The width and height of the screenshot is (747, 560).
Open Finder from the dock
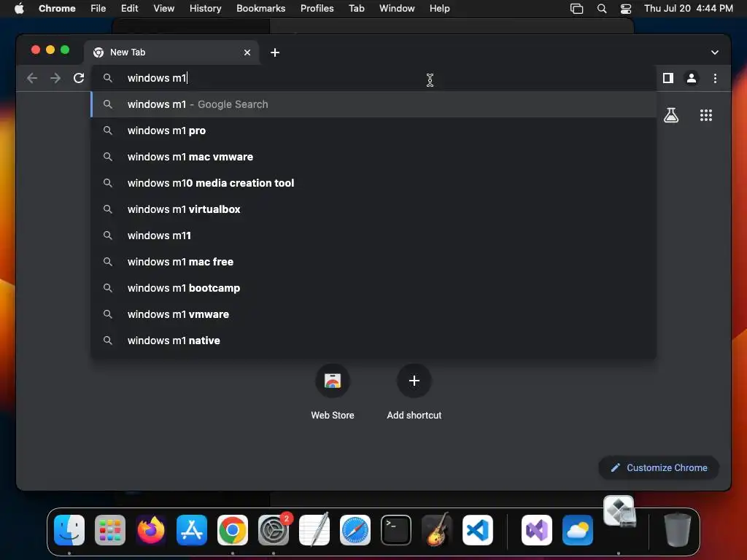(69, 530)
